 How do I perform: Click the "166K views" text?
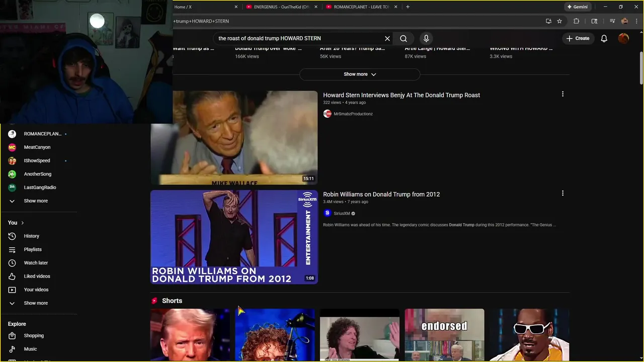coord(247,56)
